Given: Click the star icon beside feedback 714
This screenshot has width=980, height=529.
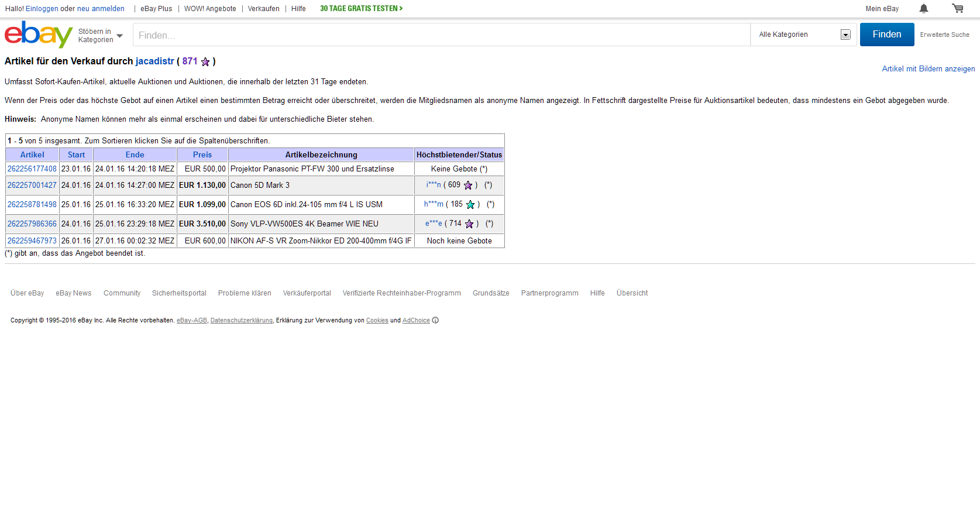Looking at the screenshot, I should coord(469,224).
